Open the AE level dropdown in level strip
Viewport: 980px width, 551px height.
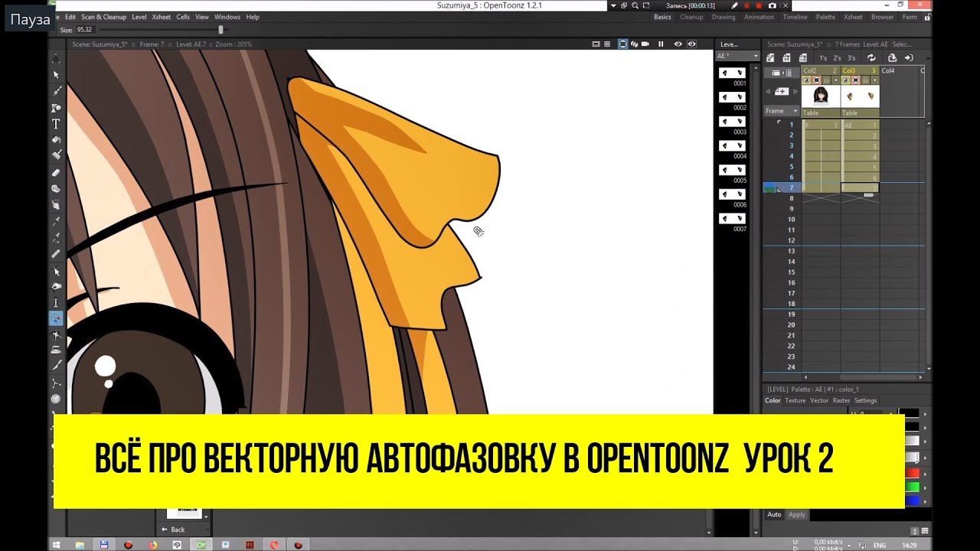tap(737, 56)
